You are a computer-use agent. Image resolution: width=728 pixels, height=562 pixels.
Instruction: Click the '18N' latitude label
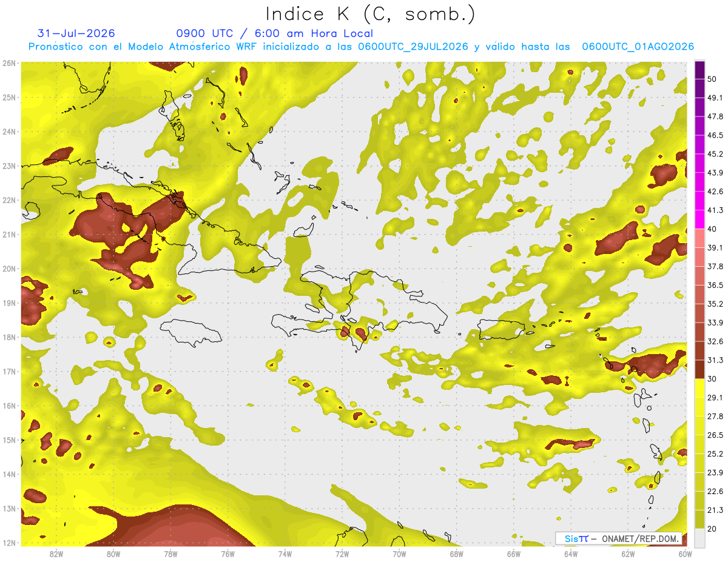tap(10, 337)
